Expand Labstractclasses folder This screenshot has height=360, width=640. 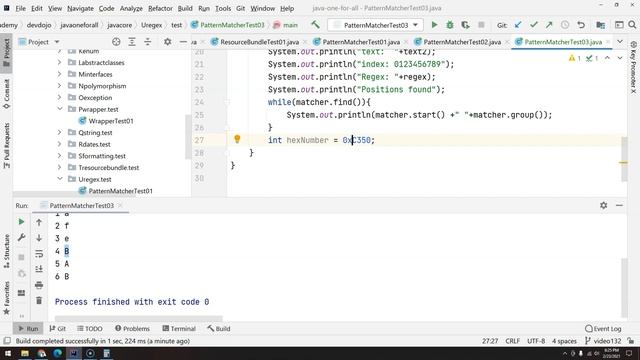[x=60, y=62]
